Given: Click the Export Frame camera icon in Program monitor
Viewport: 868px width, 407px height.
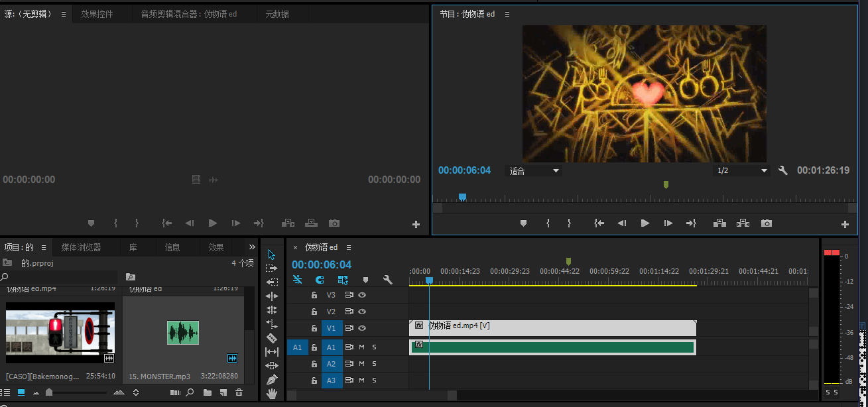Looking at the screenshot, I should (x=767, y=223).
